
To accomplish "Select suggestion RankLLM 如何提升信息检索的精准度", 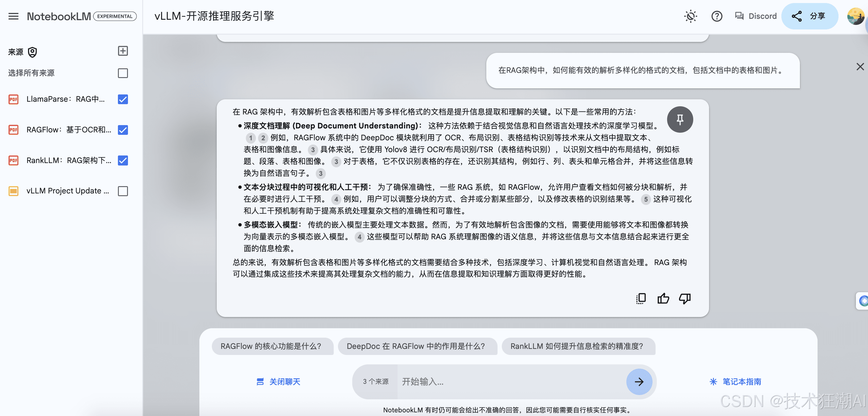I will click(x=578, y=346).
